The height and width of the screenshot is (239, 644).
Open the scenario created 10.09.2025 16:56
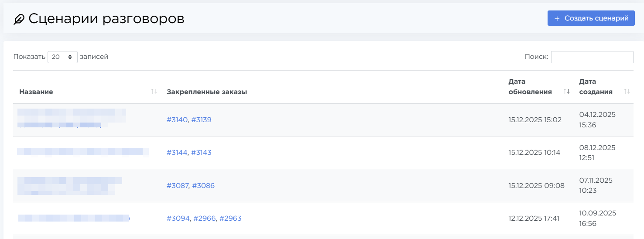(x=74, y=218)
